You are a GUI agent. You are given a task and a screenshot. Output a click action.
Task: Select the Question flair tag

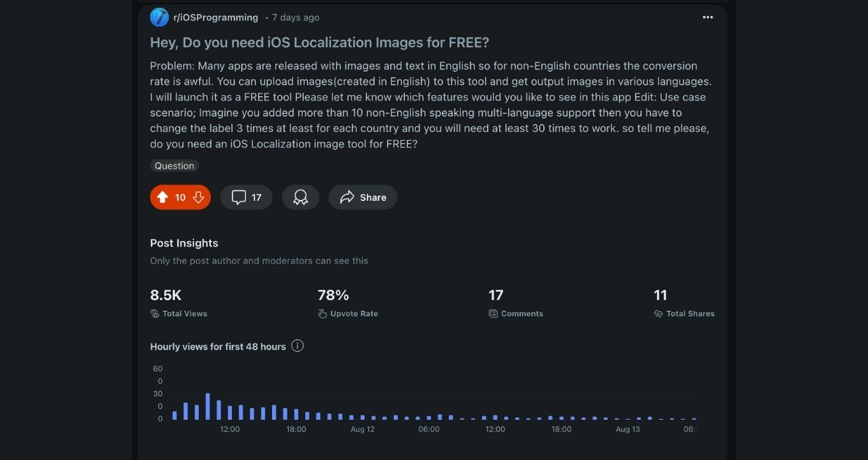click(174, 166)
